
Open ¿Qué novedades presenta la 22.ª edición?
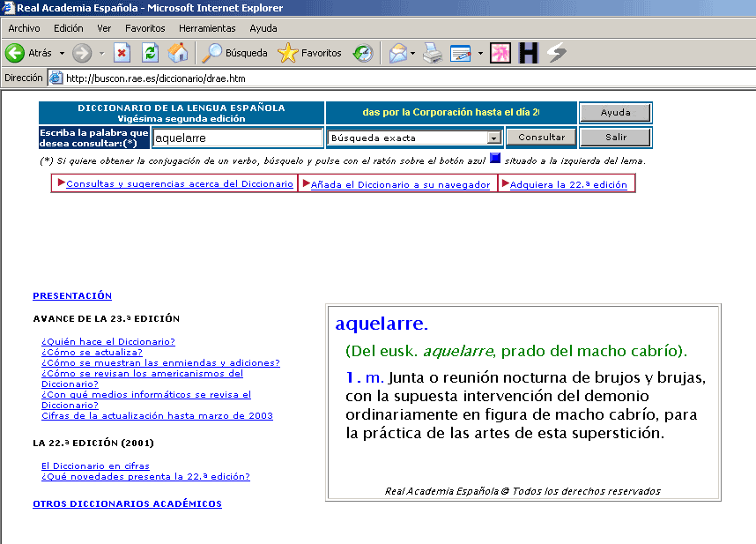[145, 476]
